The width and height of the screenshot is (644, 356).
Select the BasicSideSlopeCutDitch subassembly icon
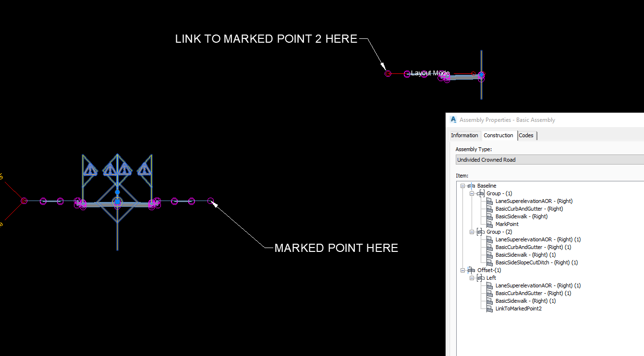pyautogui.click(x=490, y=262)
